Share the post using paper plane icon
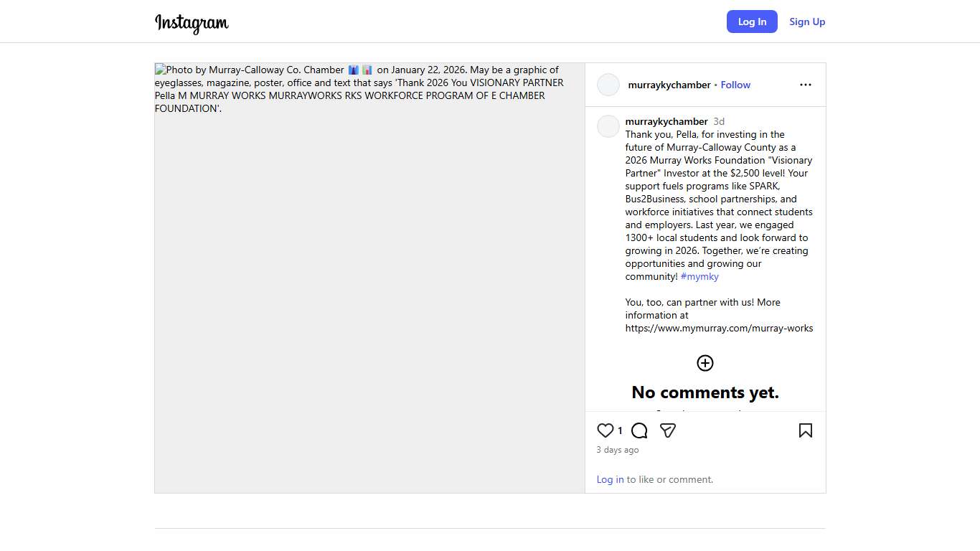The image size is (980, 551). pos(668,430)
